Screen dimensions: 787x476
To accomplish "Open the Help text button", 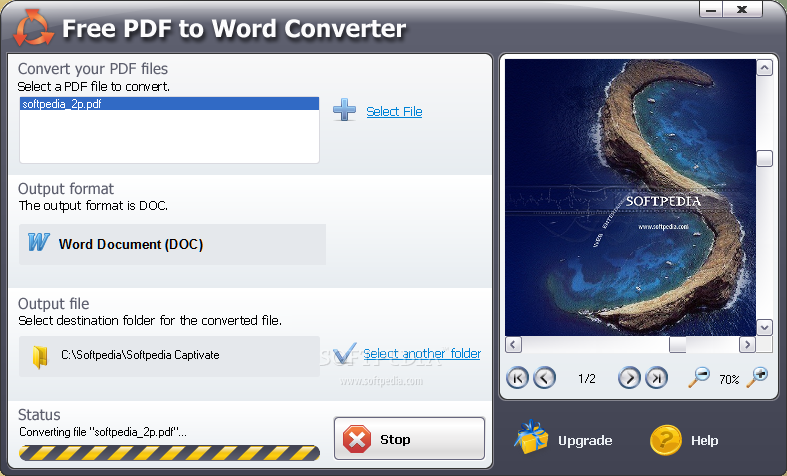I will [x=704, y=440].
